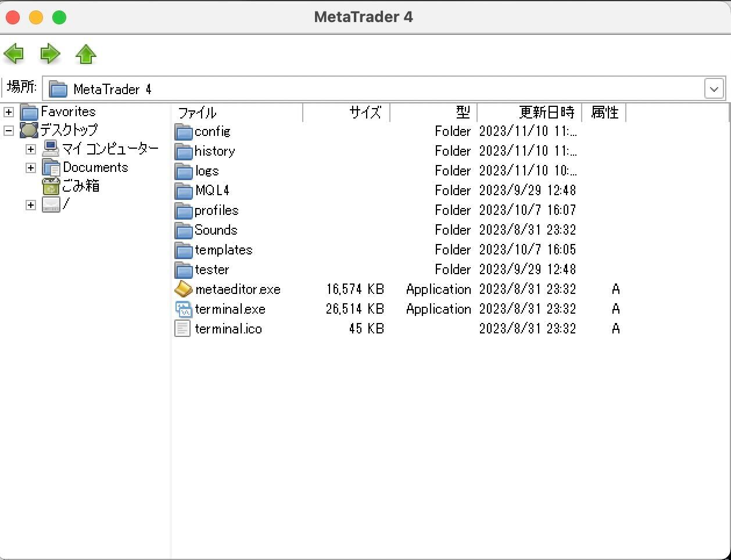Viewport: 731px width, 560px height.
Task: Select the Favorites folder icon in the tree
Action: (x=30, y=112)
